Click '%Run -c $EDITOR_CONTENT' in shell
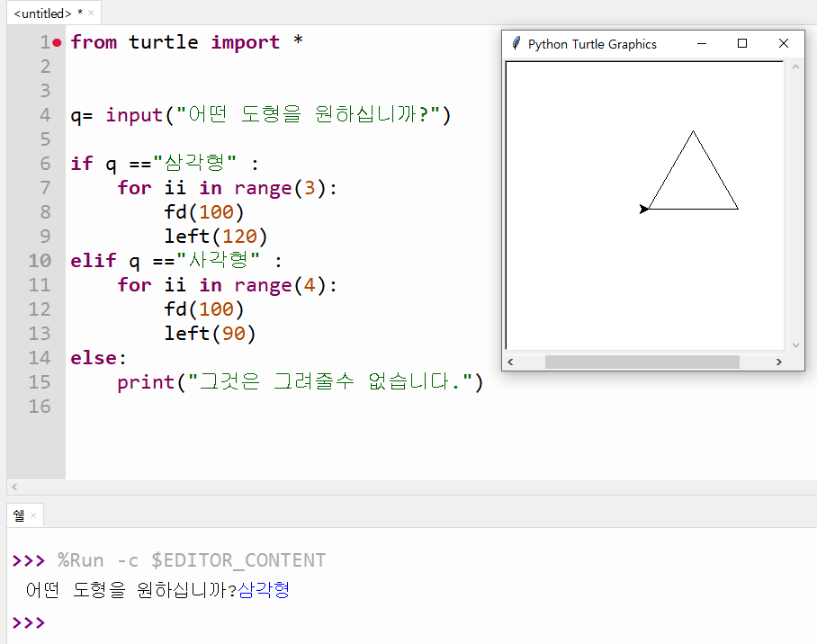The image size is (817, 644). [192, 560]
